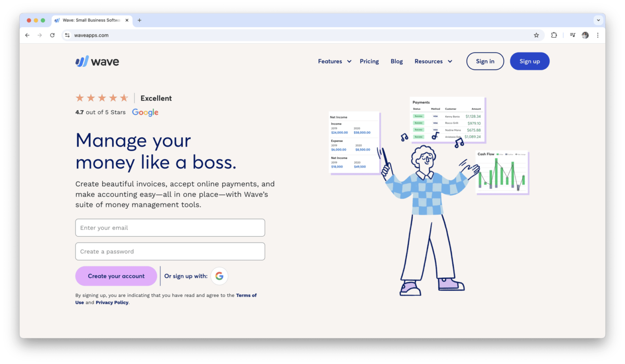This screenshot has width=625, height=364.
Task: Open the tab search chevron
Action: pos(598,20)
